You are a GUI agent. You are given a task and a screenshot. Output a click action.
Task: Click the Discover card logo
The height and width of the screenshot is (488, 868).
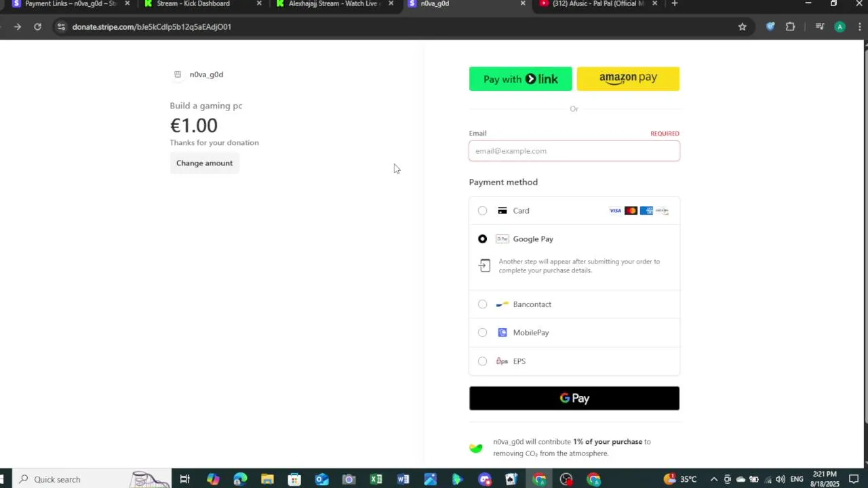point(662,211)
